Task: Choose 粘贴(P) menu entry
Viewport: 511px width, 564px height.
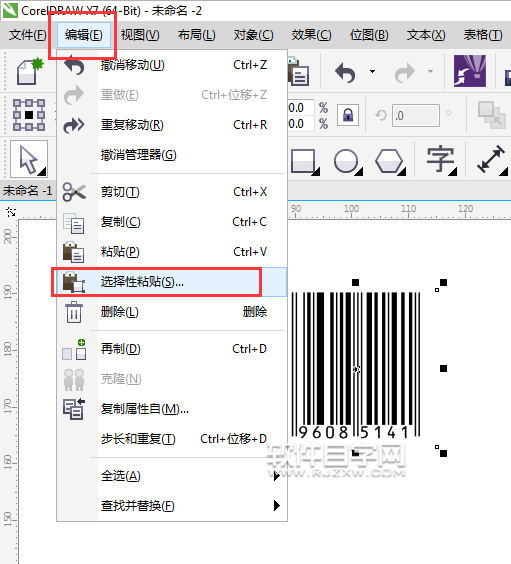Action: pos(172,252)
